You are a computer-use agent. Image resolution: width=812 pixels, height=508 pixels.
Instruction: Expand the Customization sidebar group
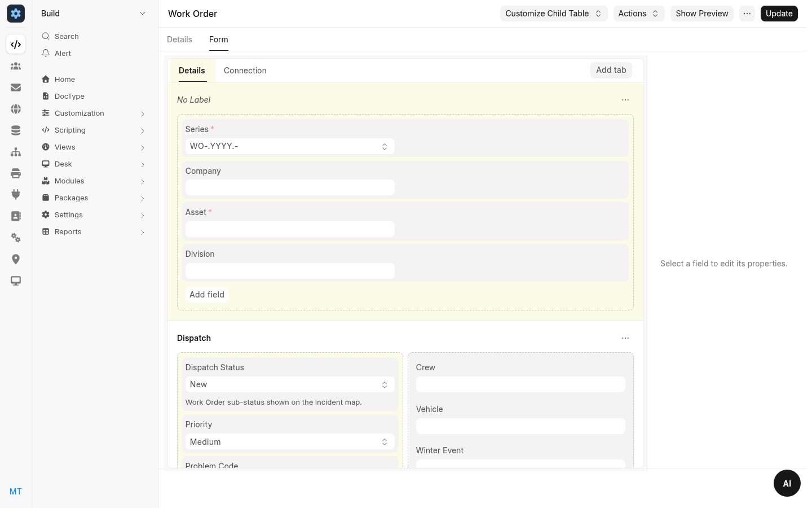point(94,113)
